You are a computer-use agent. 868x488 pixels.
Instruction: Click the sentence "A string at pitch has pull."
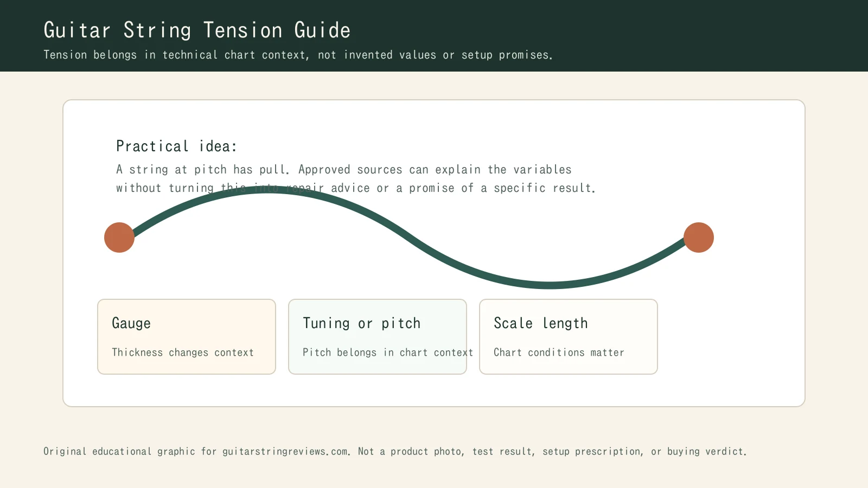pos(202,170)
